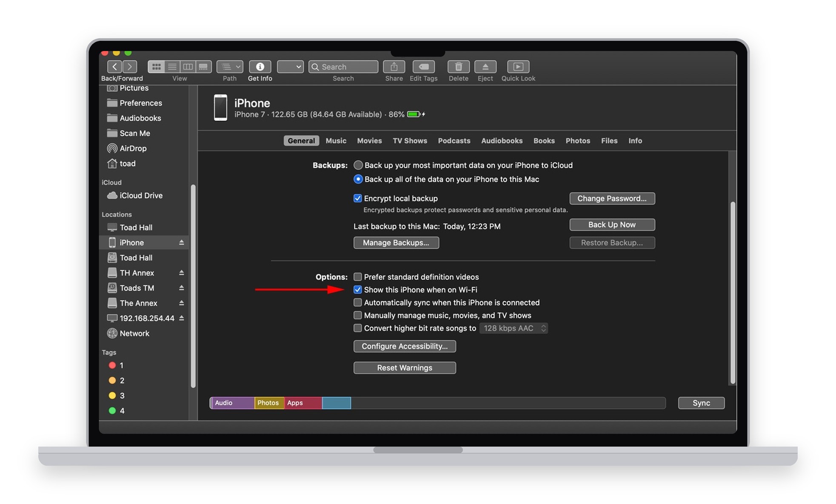Click the Delete trash icon

point(458,67)
